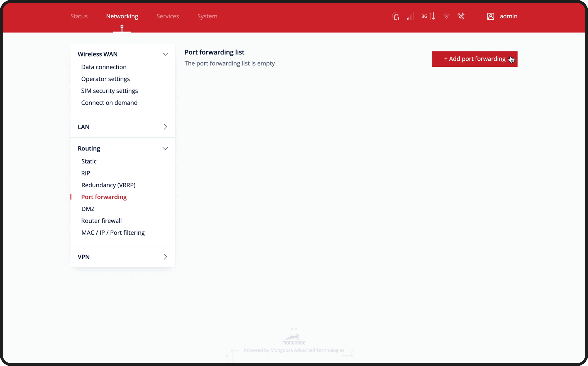The height and width of the screenshot is (366, 588).
Task: Open the DMZ configuration page
Action: (x=88, y=209)
